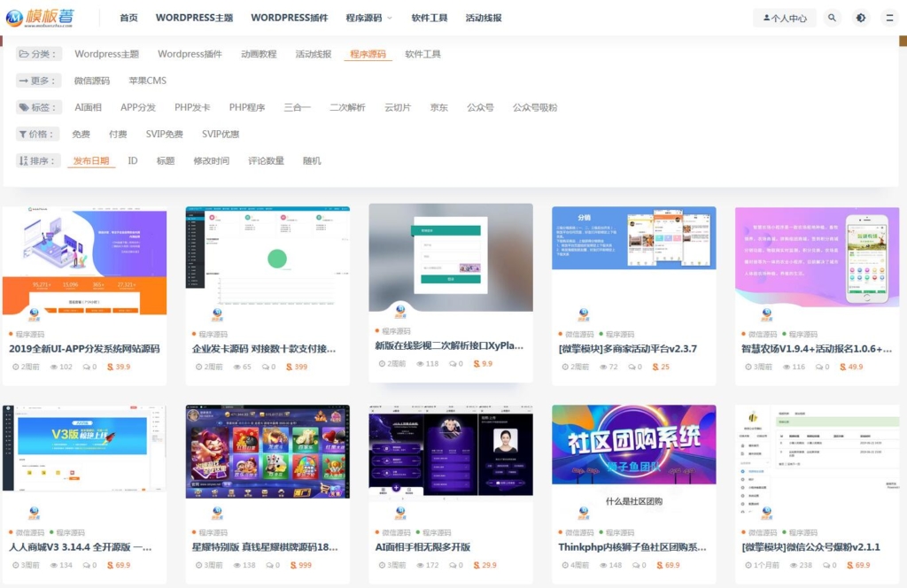Filter by 苹果CMS subcategory

(x=148, y=81)
